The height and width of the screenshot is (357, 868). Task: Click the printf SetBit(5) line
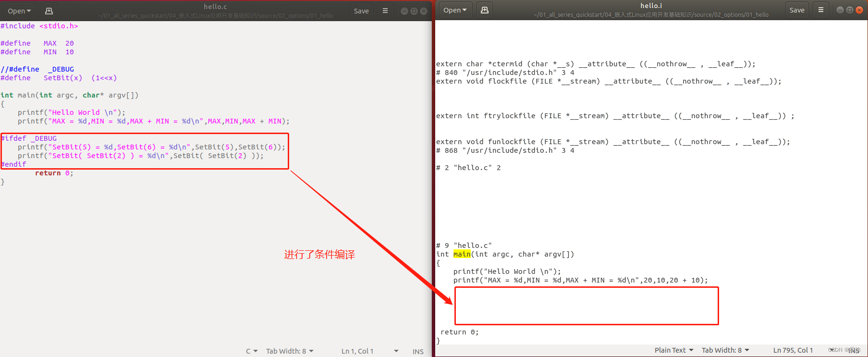tap(151, 147)
